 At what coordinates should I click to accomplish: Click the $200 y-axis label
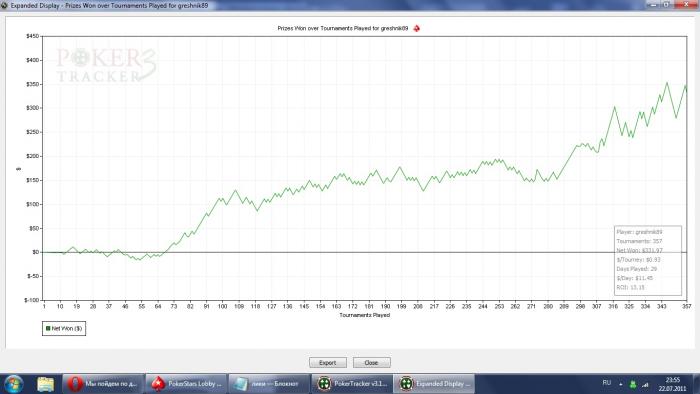(x=33, y=156)
